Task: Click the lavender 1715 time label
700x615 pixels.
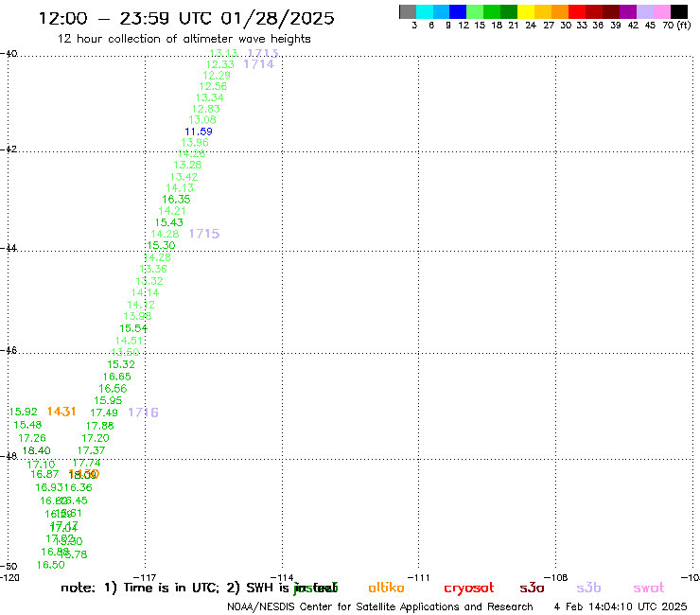Action: coord(204,234)
